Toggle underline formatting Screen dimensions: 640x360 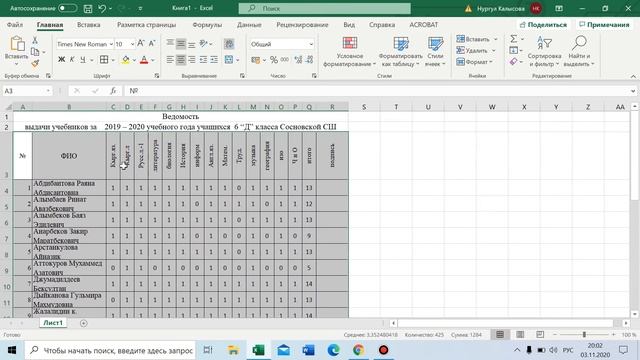[83, 60]
